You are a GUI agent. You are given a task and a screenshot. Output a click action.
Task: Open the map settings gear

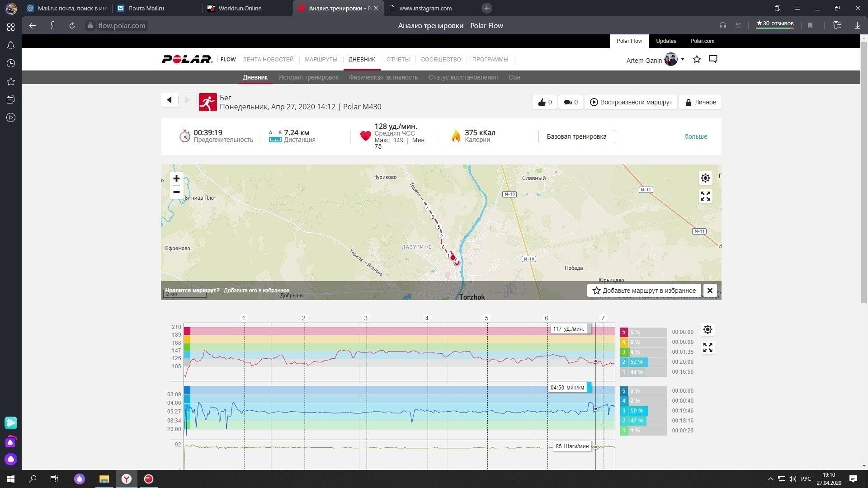(x=705, y=178)
